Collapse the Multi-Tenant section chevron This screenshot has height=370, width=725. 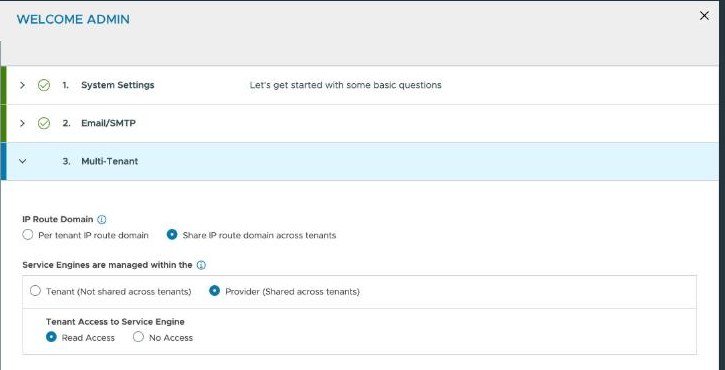tap(22, 161)
